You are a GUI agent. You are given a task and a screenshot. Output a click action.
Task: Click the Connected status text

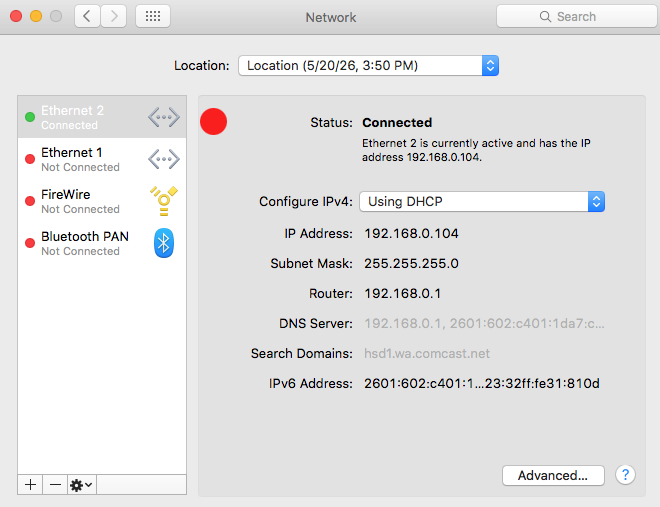coord(397,122)
